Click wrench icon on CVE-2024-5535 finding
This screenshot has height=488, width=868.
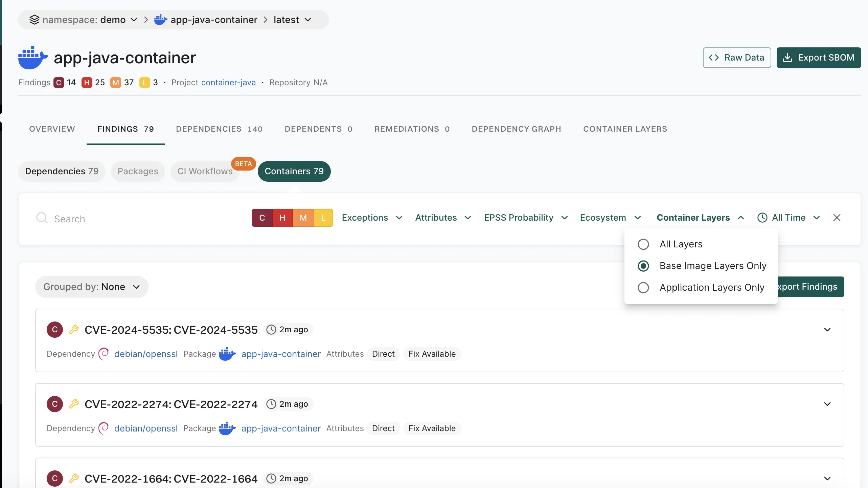tap(74, 329)
